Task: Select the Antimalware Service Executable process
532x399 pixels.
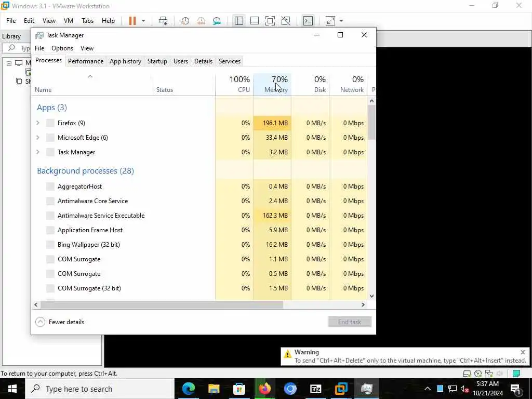Action: [200, 216]
